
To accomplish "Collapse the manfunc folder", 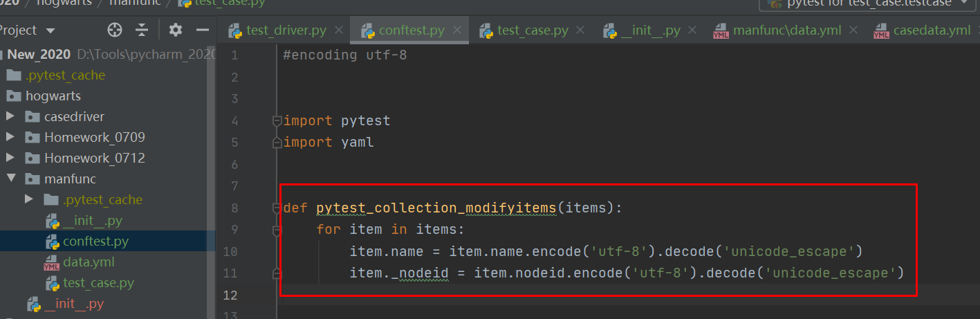I will 10,179.
